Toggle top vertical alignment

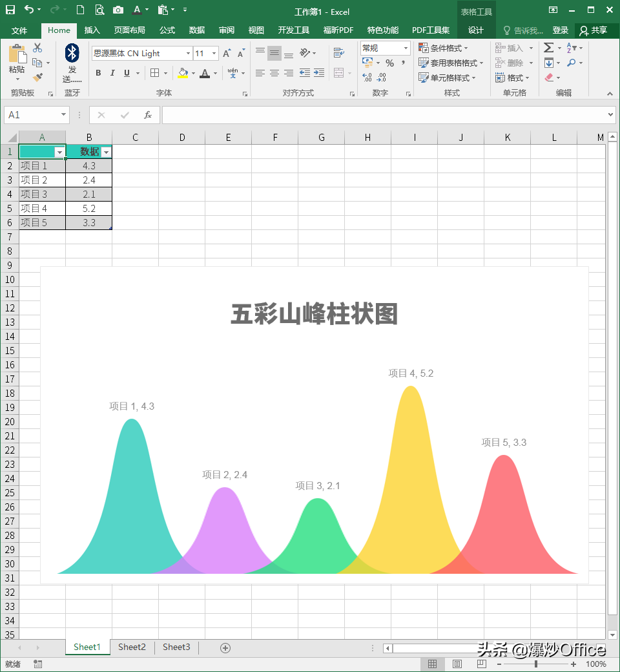[x=260, y=53]
